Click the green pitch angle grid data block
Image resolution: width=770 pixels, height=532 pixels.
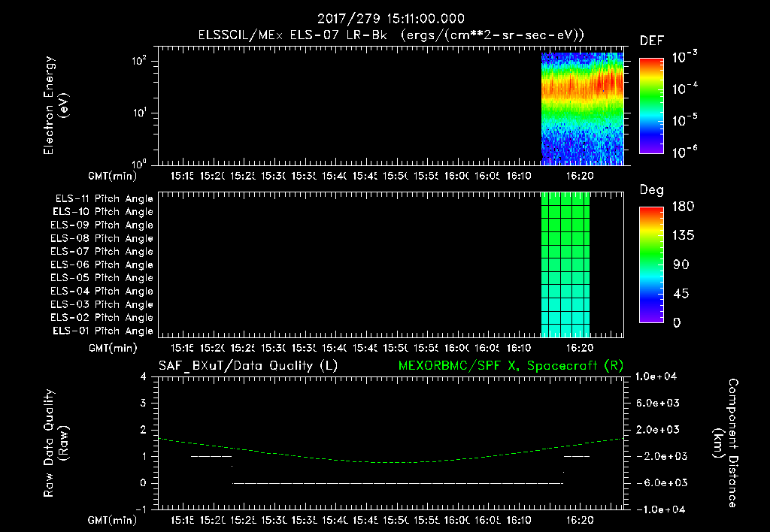(565, 264)
